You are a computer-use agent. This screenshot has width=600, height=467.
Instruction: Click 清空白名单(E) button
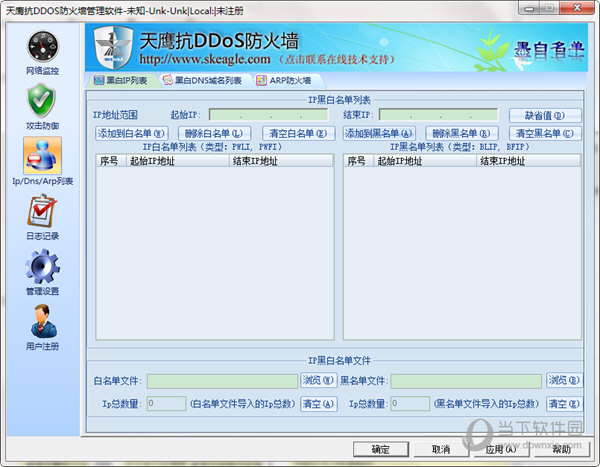pyautogui.click(x=298, y=133)
